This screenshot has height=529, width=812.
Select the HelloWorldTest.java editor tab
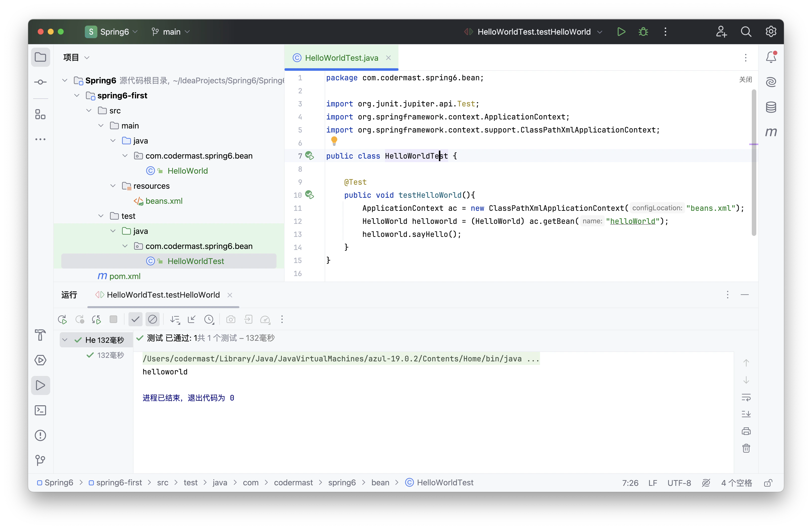tap(341, 58)
